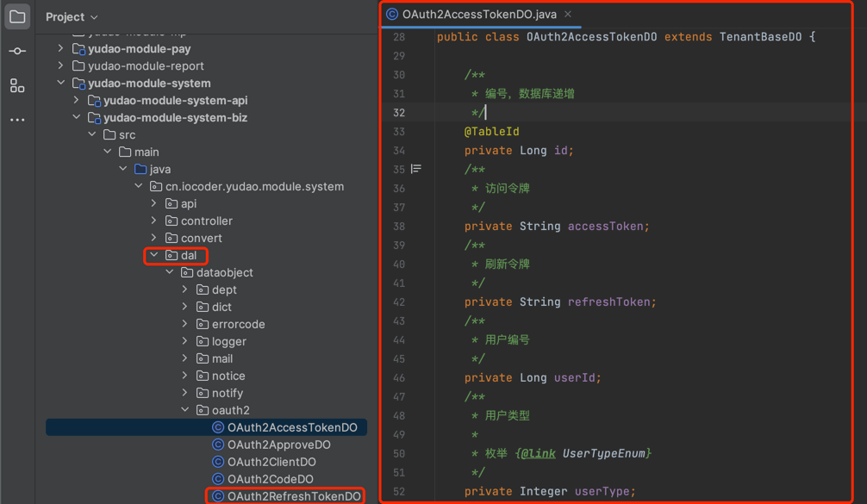Screen dimensions: 867x504
Task: Click the class icon on the editor tab
Action: (x=392, y=15)
